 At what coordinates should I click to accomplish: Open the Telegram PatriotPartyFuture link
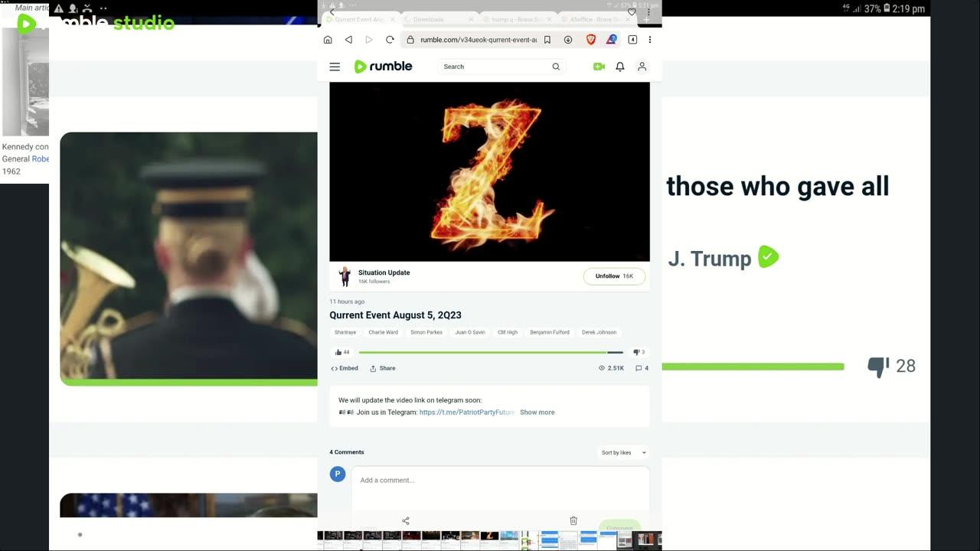point(467,412)
